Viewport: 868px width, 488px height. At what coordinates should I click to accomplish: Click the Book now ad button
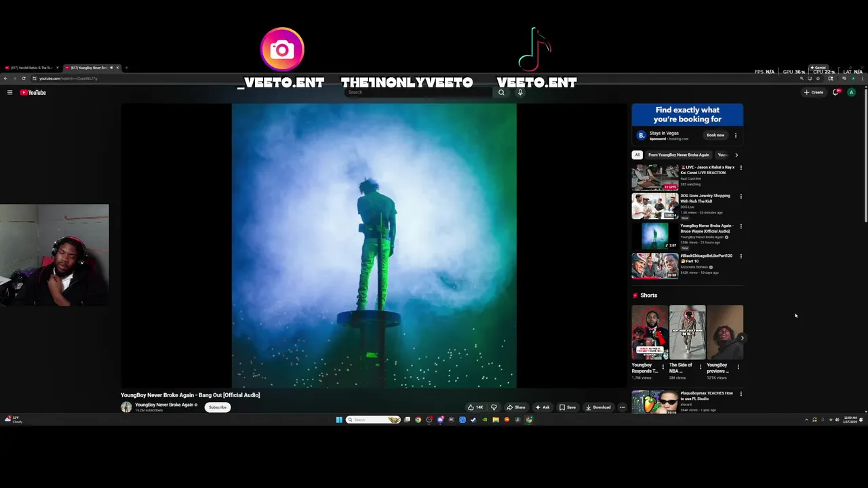tap(715, 135)
